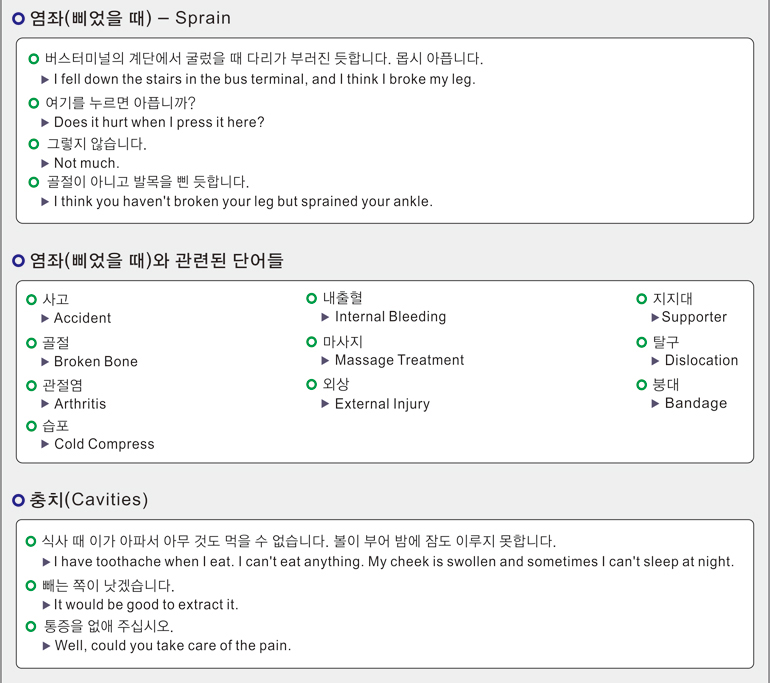Click the Korean phrase 여기를 누르면 아픕니까?
Image resolution: width=770 pixels, height=683 pixels.
click(x=120, y=103)
